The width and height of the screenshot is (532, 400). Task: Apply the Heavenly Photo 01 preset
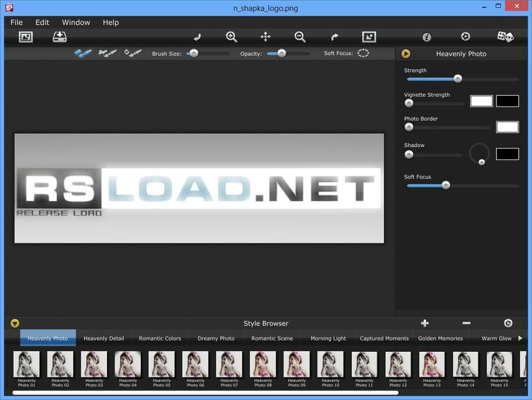pyautogui.click(x=26, y=369)
